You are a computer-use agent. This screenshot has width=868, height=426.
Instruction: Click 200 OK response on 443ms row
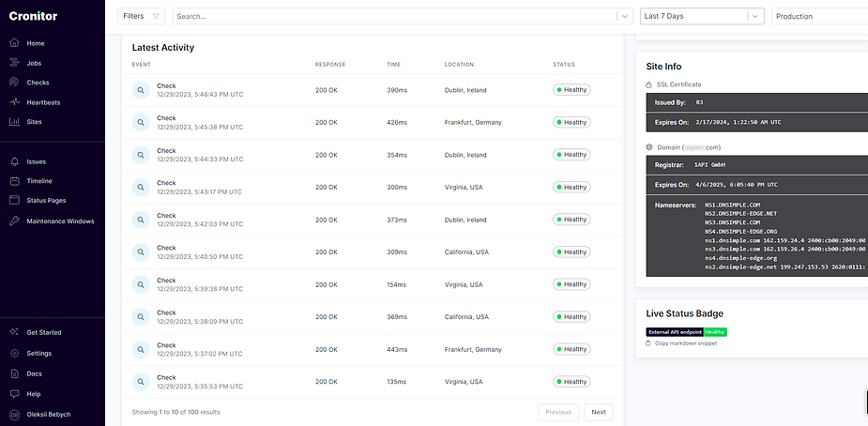(326, 349)
